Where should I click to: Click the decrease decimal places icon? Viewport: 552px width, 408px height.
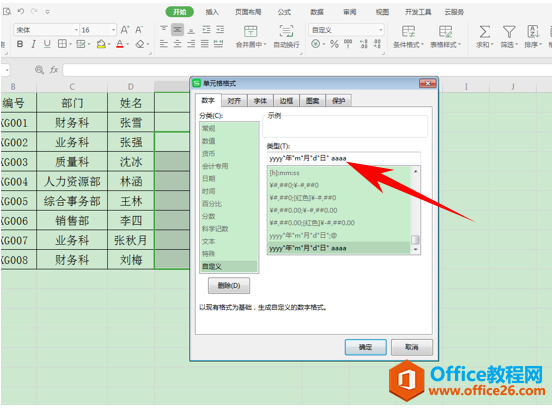pyautogui.click(x=377, y=44)
